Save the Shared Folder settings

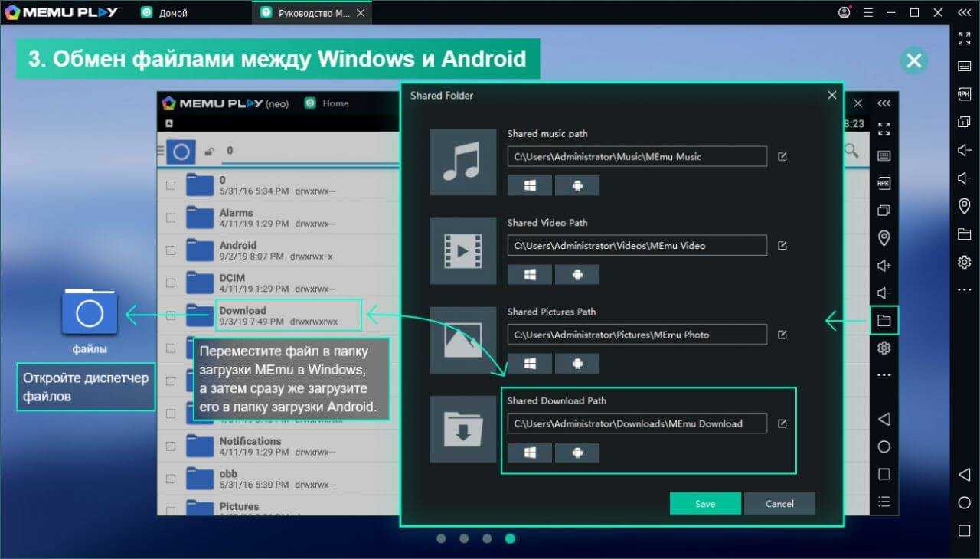tap(705, 503)
